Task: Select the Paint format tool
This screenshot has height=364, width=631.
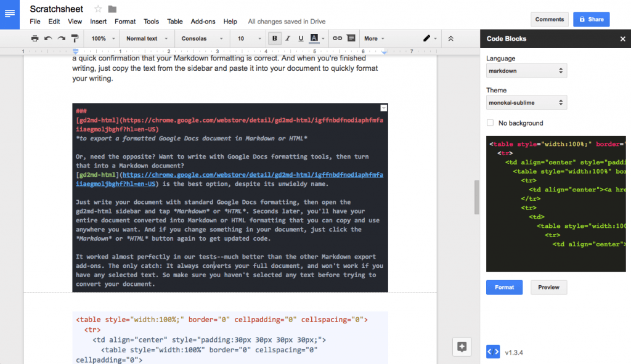Action: coord(75,38)
